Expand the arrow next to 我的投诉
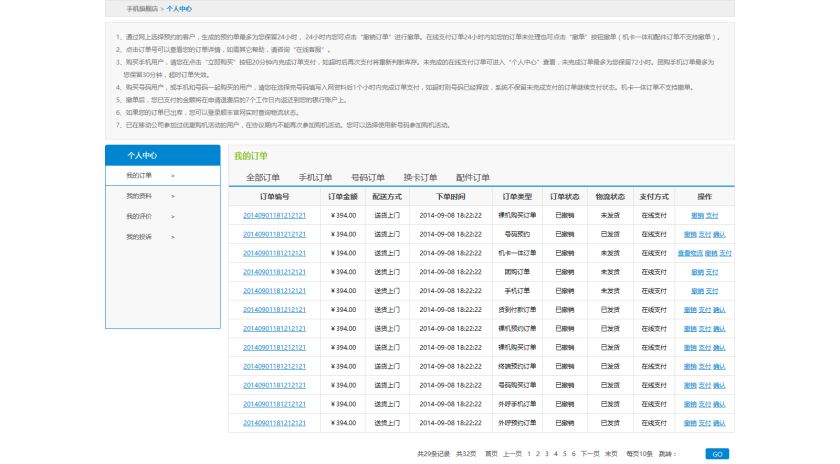The height and width of the screenshot is (464, 840). (172, 237)
